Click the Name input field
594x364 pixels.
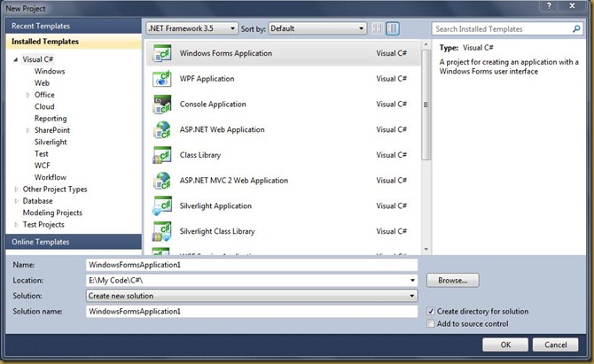[x=252, y=265]
